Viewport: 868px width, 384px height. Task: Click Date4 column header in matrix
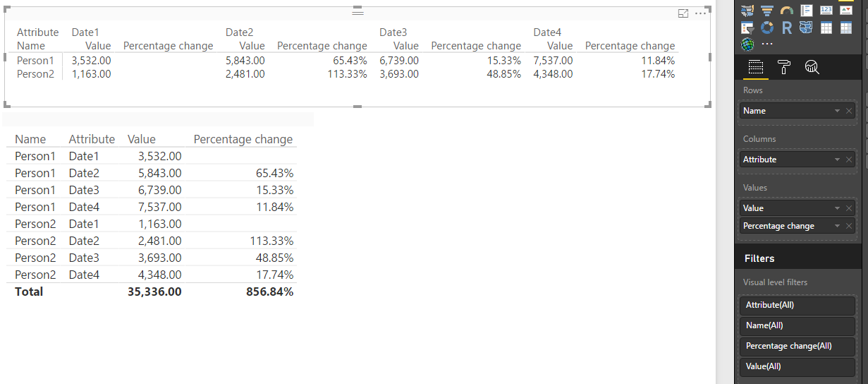[x=547, y=32]
